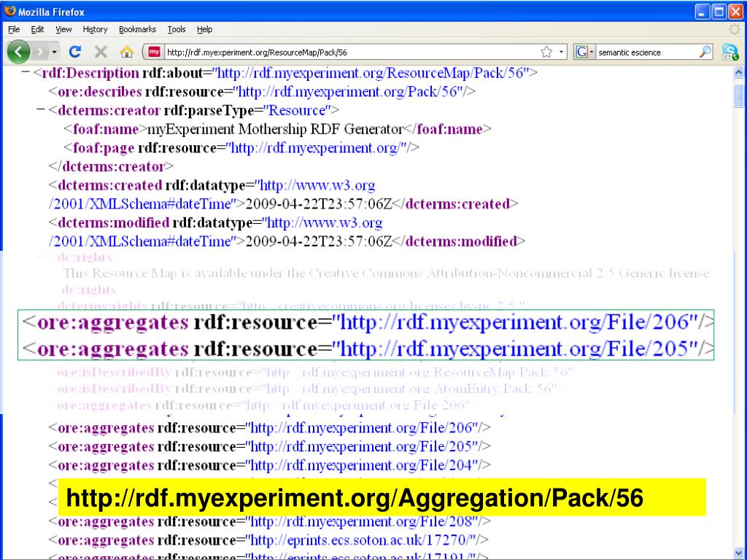
Task: Click the Forward navigation button
Action: click(x=41, y=52)
